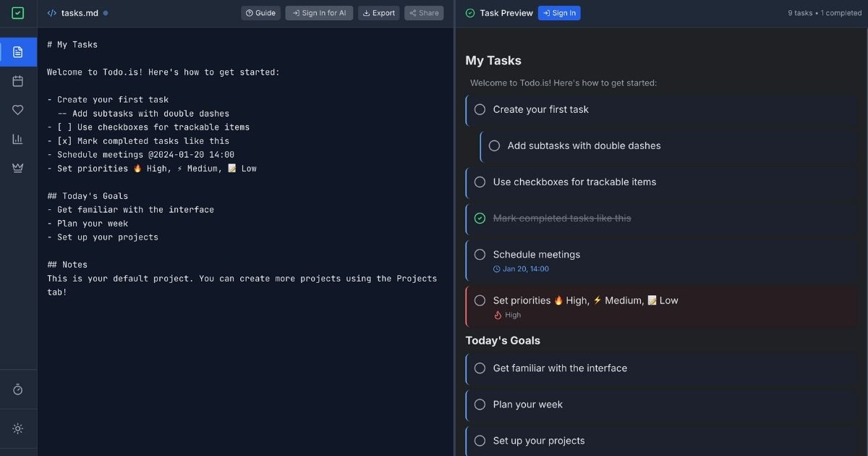Open the calendar view in sidebar
The height and width of the screenshot is (456, 868).
(x=18, y=81)
